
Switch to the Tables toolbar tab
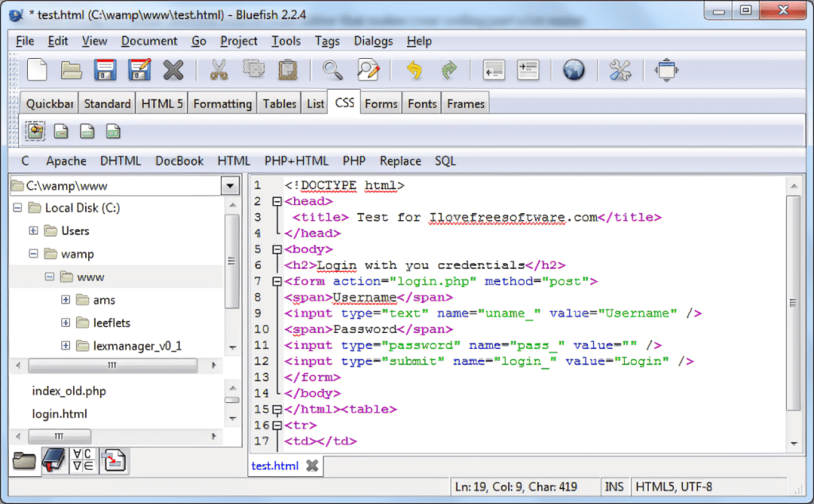[279, 104]
